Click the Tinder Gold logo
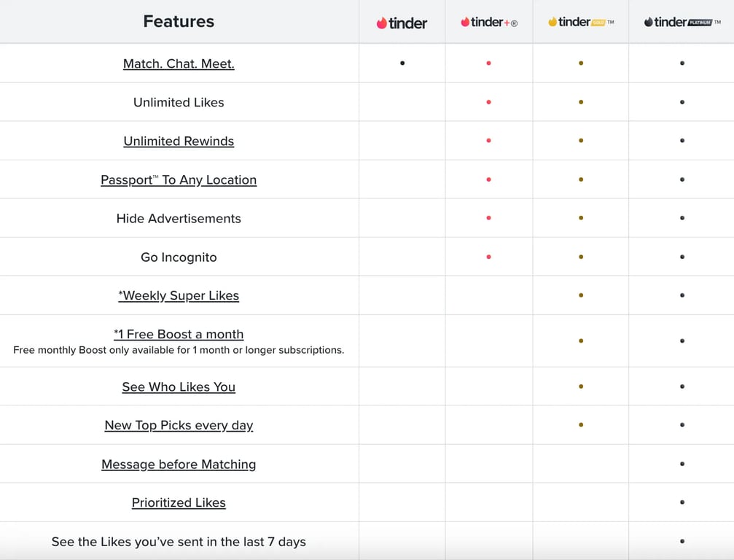The image size is (734, 560). tap(580, 22)
